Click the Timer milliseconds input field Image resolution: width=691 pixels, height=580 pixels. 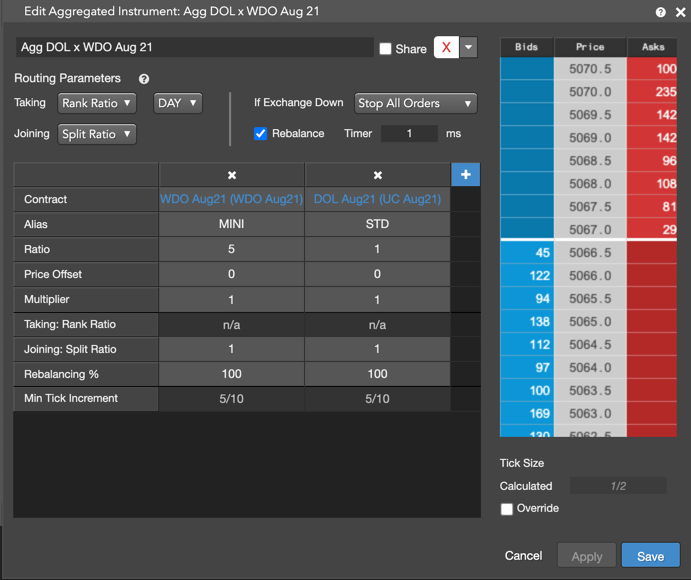coord(408,134)
